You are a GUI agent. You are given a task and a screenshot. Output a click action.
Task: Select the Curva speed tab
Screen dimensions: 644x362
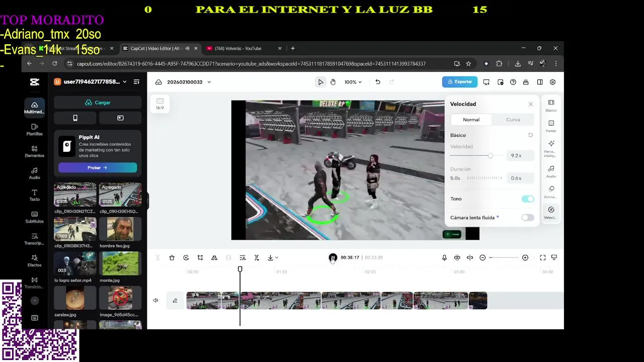click(x=513, y=120)
